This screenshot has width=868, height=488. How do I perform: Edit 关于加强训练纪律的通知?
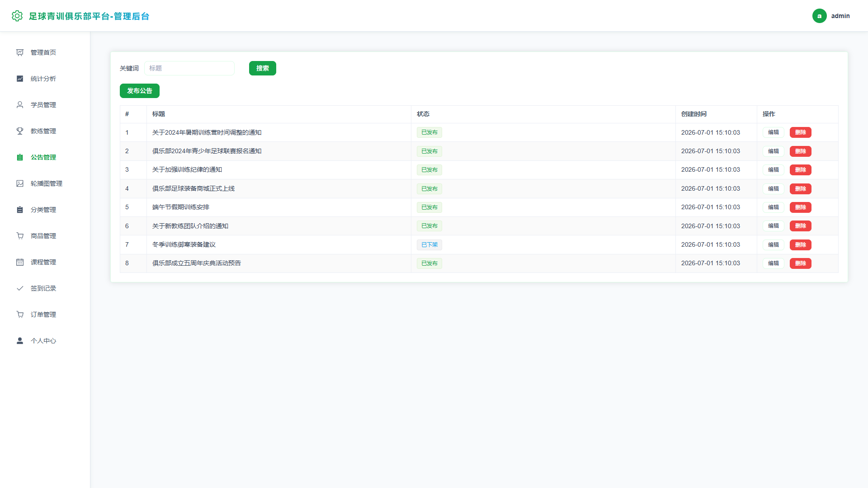pos(773,170)
